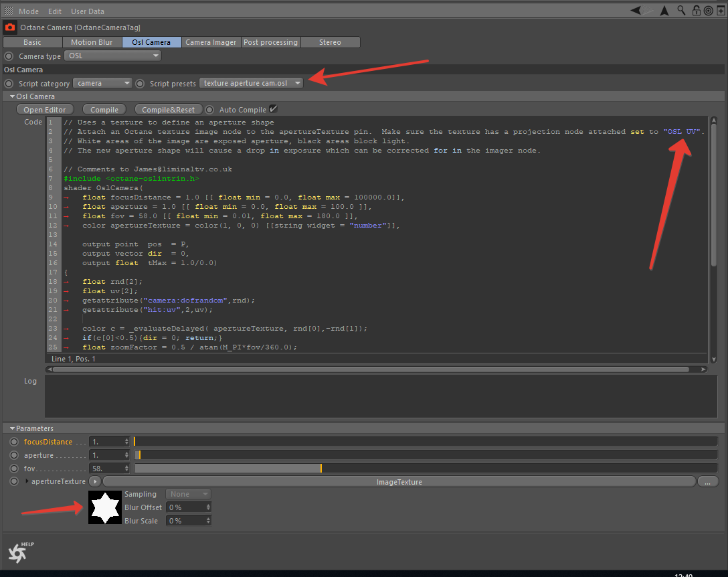The width and height of the screenshot is (728, 577).
Task: Open the Stereo tab
Action: (330, 42)
